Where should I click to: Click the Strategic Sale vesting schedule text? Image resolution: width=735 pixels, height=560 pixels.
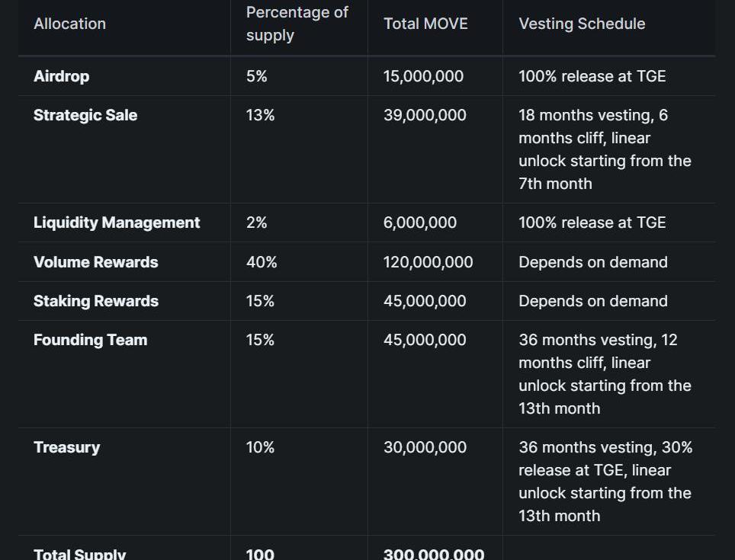(x=605, y=149)
